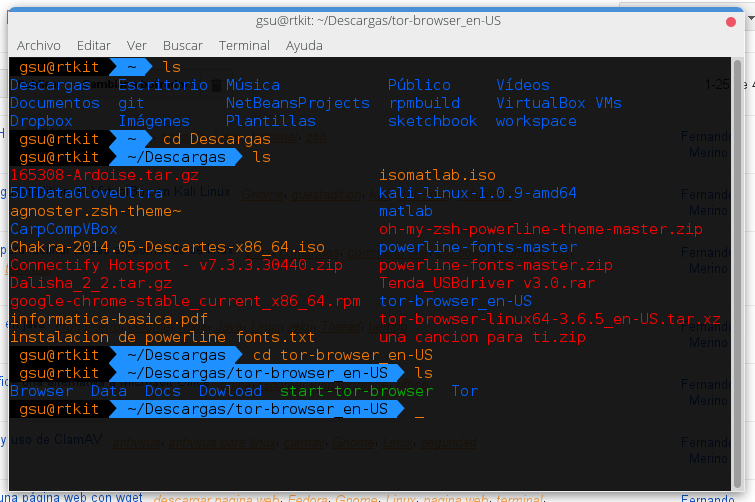Click the isomatlab.iso file name
Screen dimensions: 755x502
click(437, 175)
